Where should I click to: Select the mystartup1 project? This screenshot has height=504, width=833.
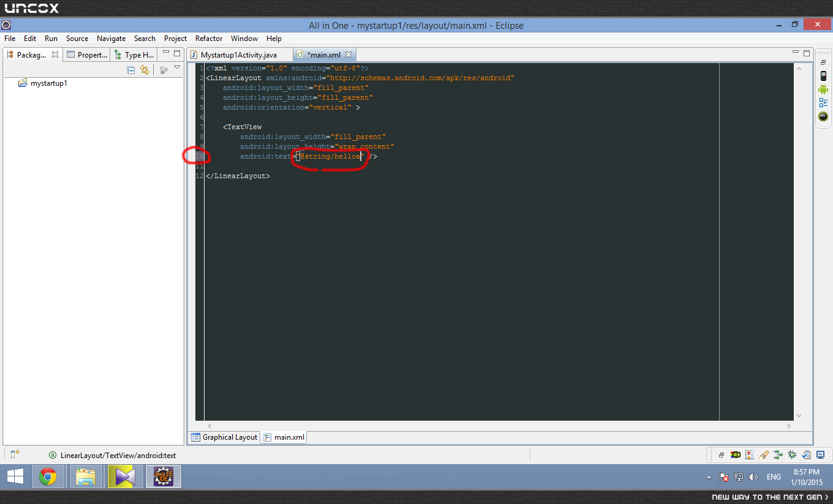pyautogui.click(x=43, y=83)
